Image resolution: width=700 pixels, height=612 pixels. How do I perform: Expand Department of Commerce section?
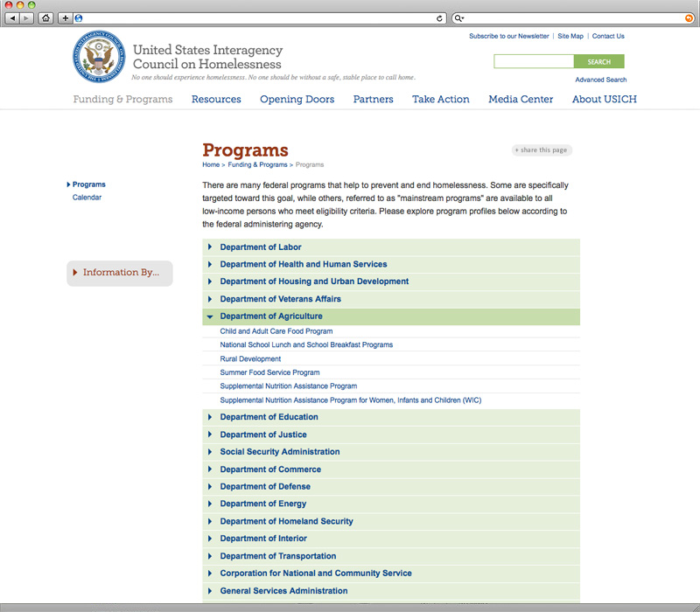click(x=391, y=469)
